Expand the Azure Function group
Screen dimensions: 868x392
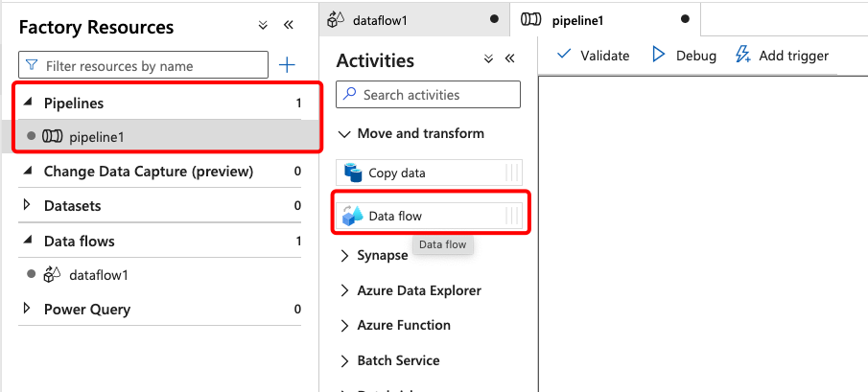pyautogui.click(x=345, y=326)
